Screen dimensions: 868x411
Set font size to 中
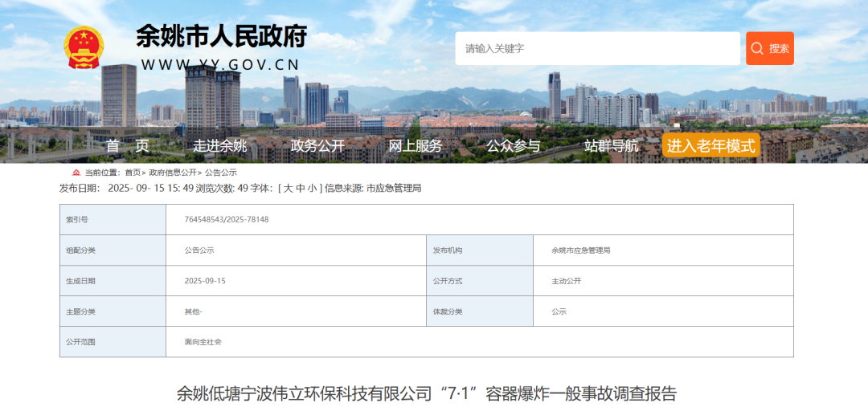click(300, 189)
